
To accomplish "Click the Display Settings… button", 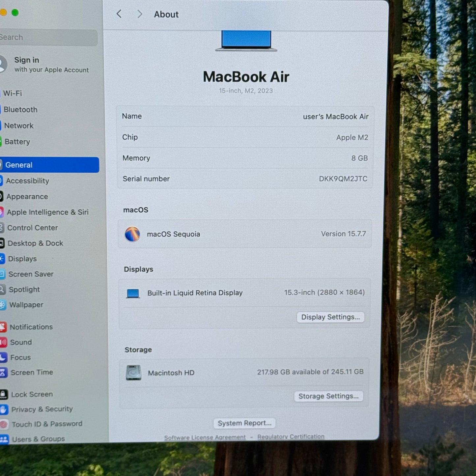I will tap(330, 317).
